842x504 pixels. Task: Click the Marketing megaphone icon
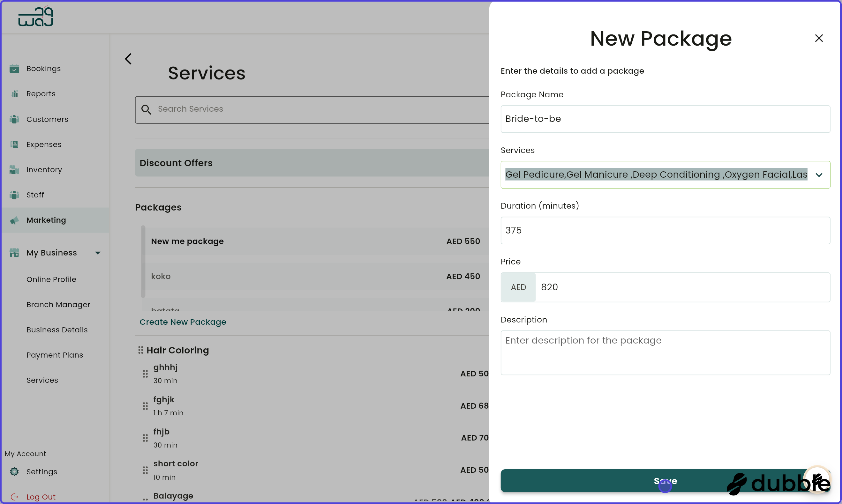pos(15,220)
